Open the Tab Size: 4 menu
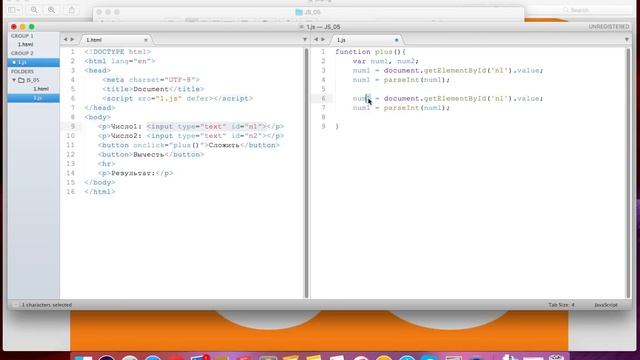 pyautogui.click(x=561, y=305)
